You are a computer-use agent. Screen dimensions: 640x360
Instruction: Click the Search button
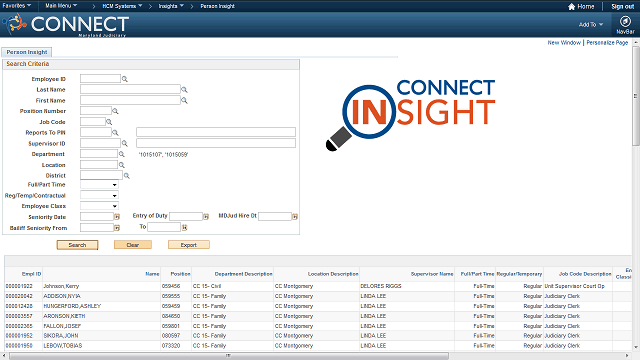(77, 245)
